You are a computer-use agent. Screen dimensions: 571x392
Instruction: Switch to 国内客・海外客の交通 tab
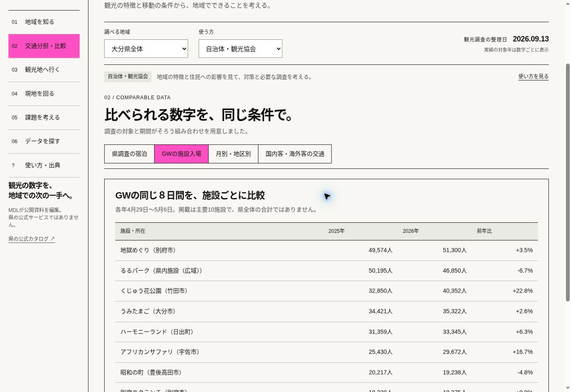point(295,154)
